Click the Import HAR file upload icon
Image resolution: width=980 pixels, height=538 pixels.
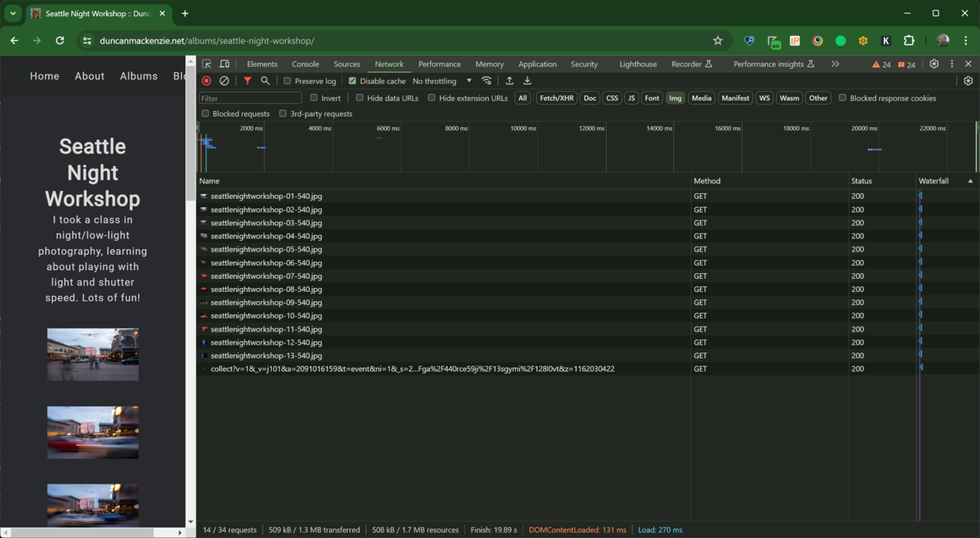click(x=510, y=81)
